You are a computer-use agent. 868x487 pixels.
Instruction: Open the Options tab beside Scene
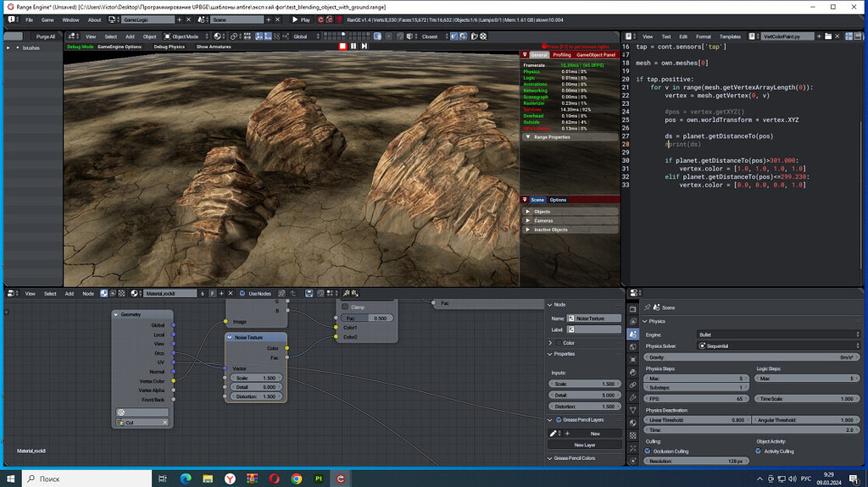tap(558, 200)
